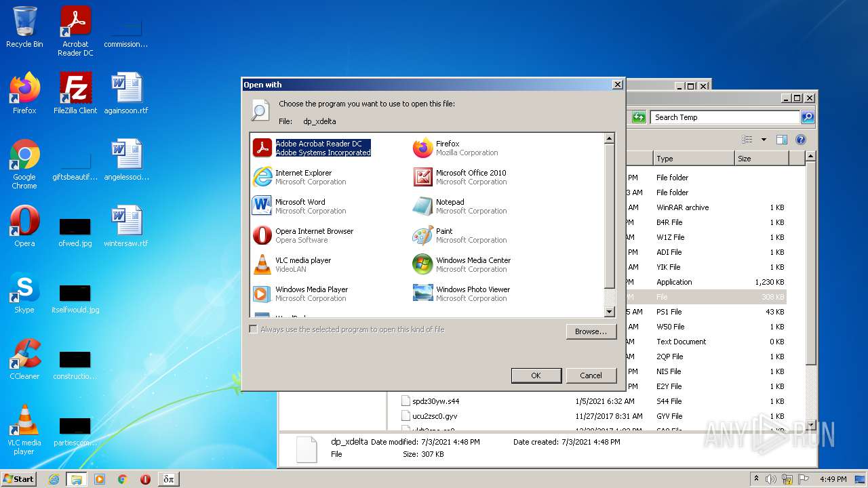Open Explorer change view dropdown arrow
Viewport: 868px width, 488px height.
(x=764, y=140)
